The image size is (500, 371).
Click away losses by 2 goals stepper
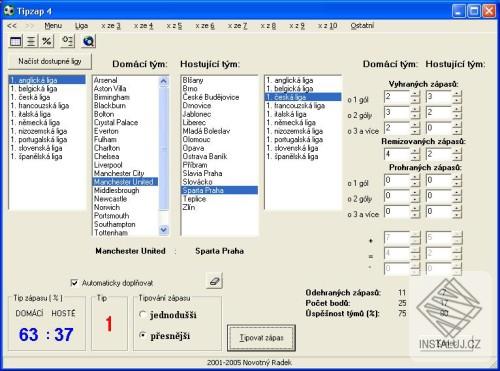pos(457,196)
